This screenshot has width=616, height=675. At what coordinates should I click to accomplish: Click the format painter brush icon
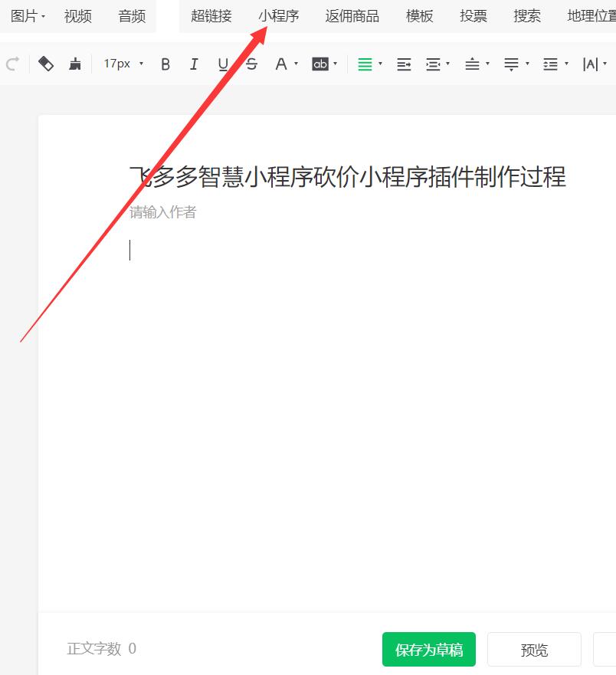pos(75,64)
